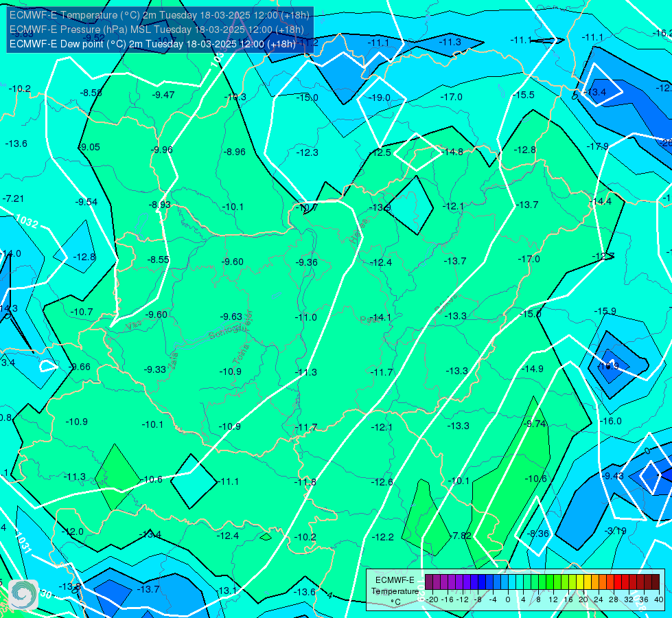Click the Zala county label
The height and width of the screenshot is (618, 672).
pos(173,360)
